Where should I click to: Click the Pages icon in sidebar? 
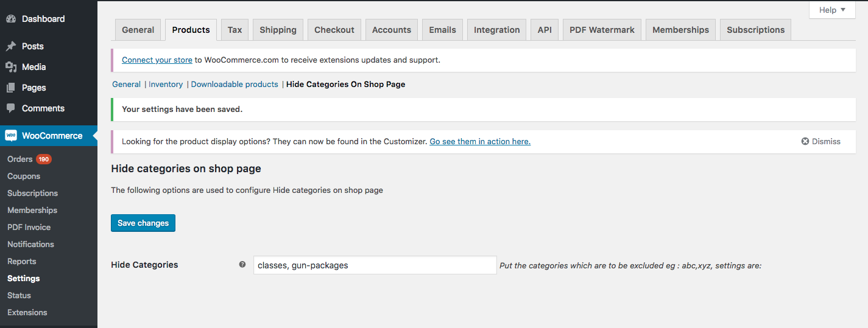point(11,88)
